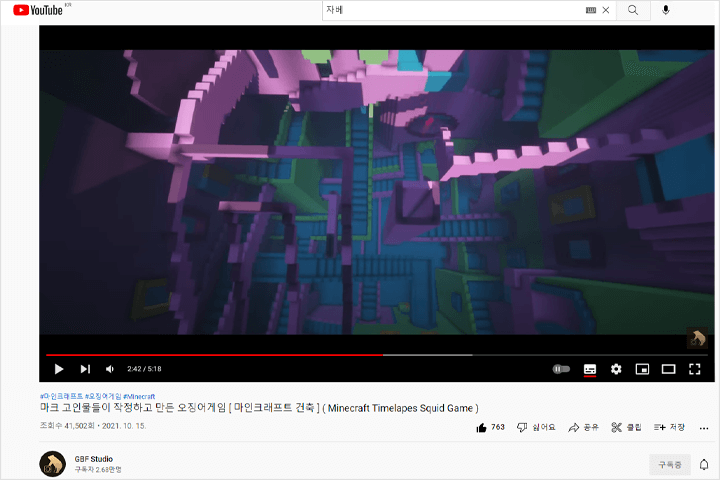The height and width of the screenshot is (480, 720).
Task: Click the video title text
Action: pos(259,408)
